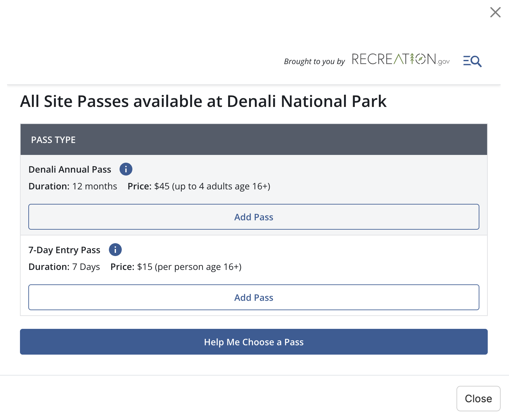Open the search menu icon

pos(472,61)
